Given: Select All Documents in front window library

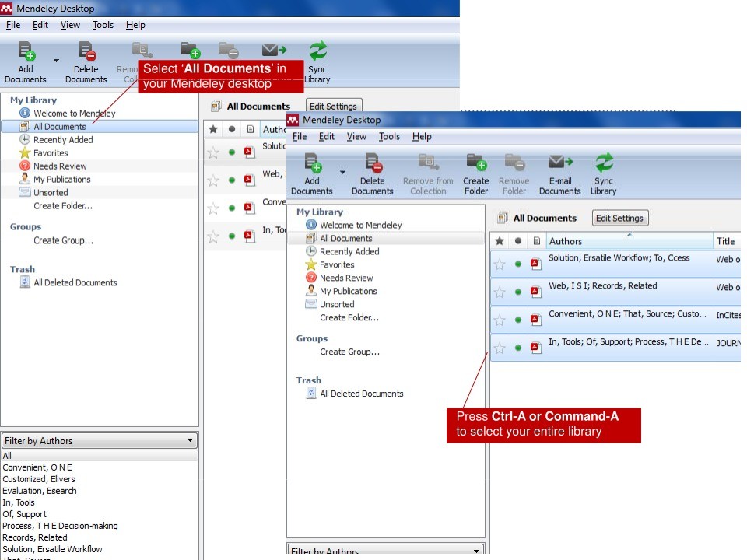Looking at the screenshot, I should click(x=387, y=238).
